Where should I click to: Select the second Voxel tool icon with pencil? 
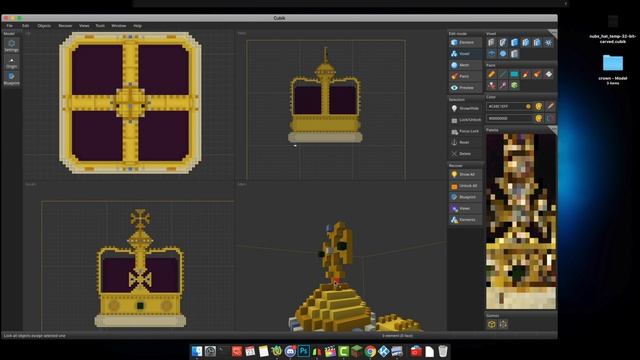click(x=503, y=42)
